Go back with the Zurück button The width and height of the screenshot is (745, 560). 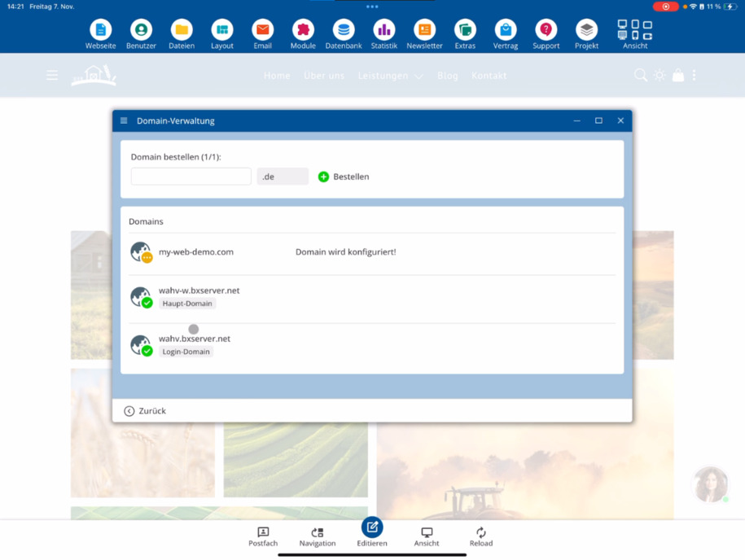[145, 411]
